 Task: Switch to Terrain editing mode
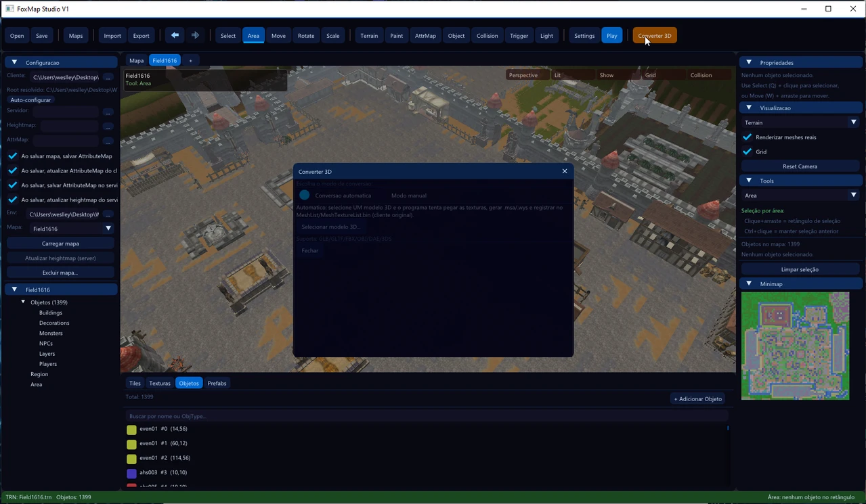click(x=369, y=36)
